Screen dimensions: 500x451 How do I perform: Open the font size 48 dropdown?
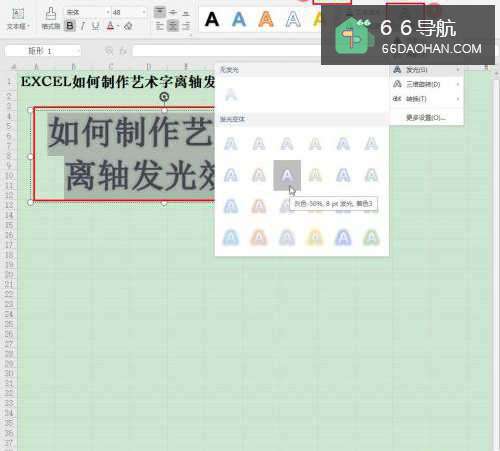point(144,12)
